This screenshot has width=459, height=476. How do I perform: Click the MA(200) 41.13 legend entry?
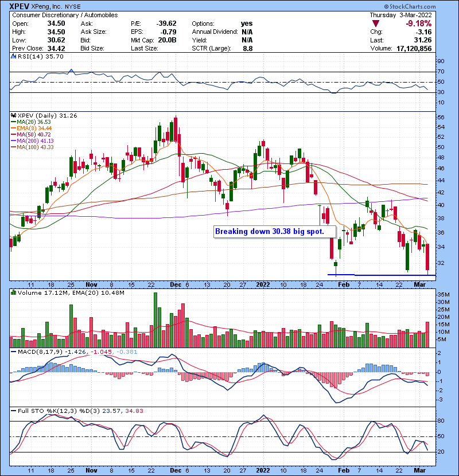[32, 141]
